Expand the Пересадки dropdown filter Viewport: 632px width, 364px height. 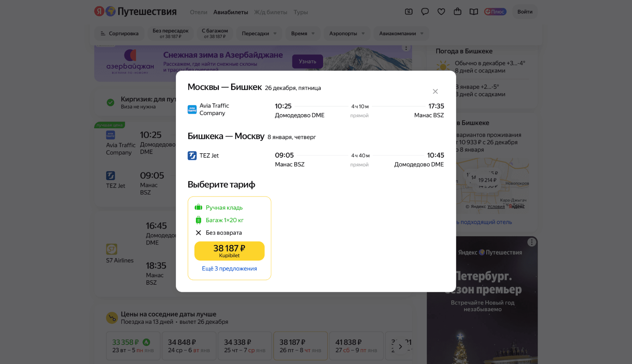click(x=259, y=33)
